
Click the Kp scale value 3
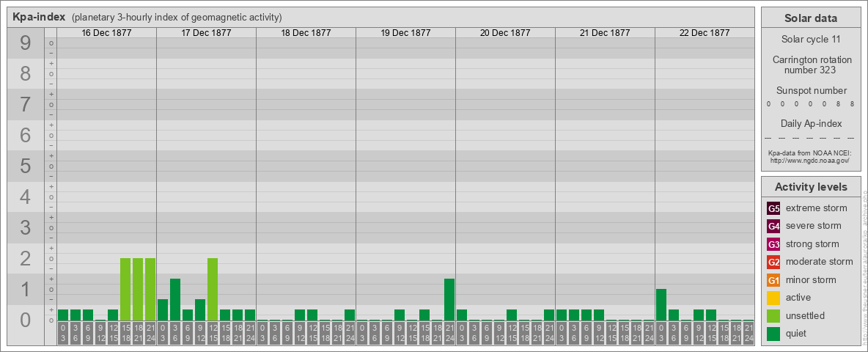click(26, 227)
